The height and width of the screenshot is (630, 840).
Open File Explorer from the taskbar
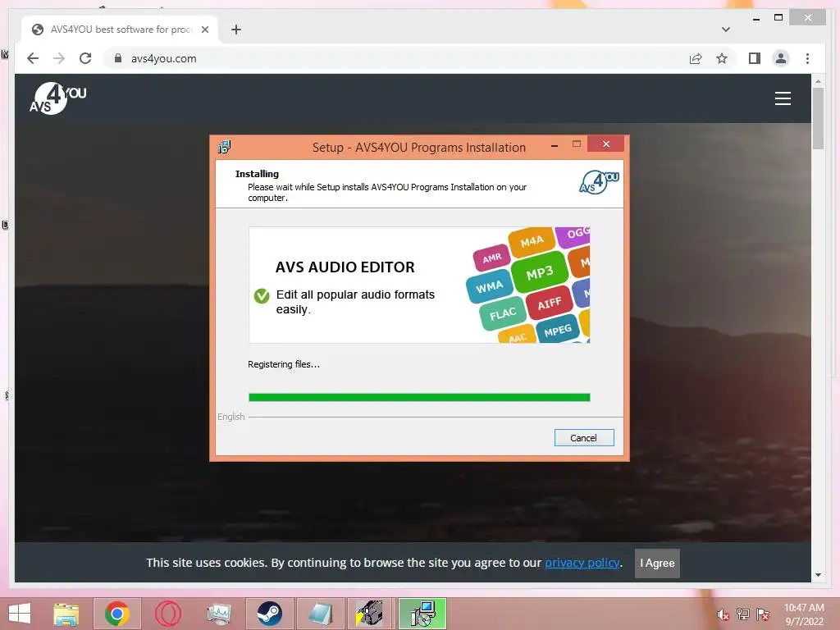66,614
